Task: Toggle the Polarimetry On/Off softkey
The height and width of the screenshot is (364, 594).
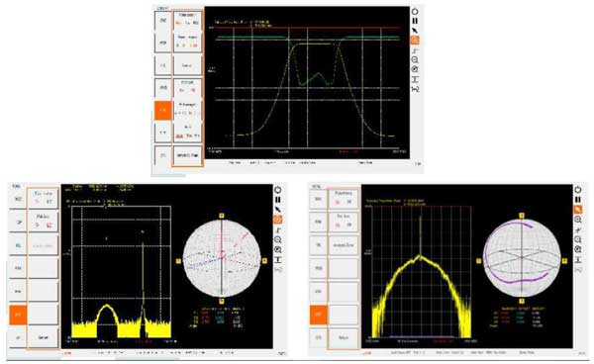Action: click(x=344, y=198)
